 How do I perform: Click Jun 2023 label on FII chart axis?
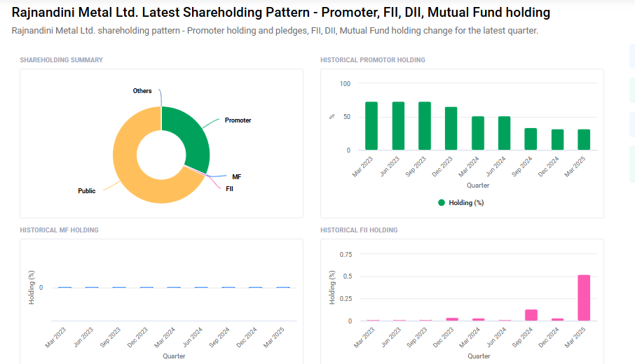391,337
